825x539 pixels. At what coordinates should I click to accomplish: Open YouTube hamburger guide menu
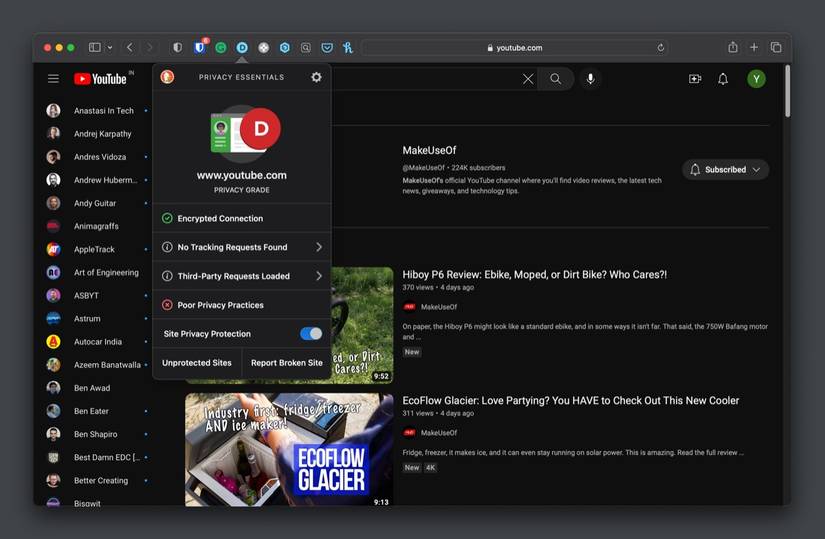point(53,79)
